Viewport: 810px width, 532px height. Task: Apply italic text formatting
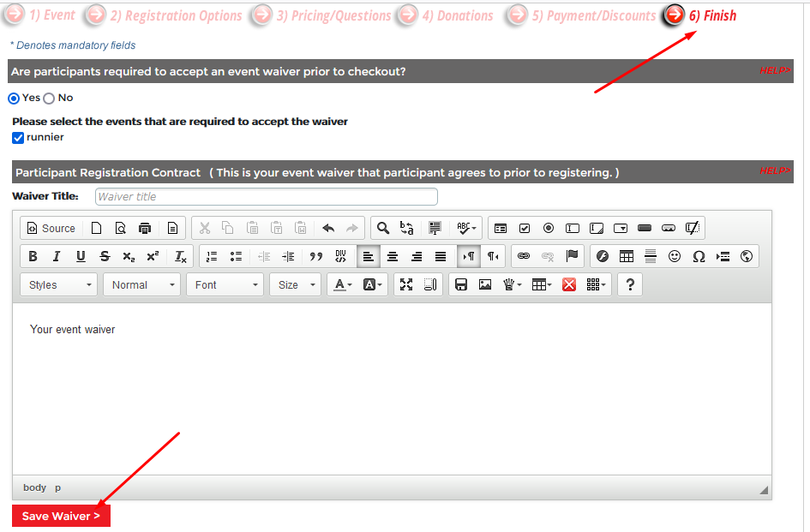[x=57, y=256]
